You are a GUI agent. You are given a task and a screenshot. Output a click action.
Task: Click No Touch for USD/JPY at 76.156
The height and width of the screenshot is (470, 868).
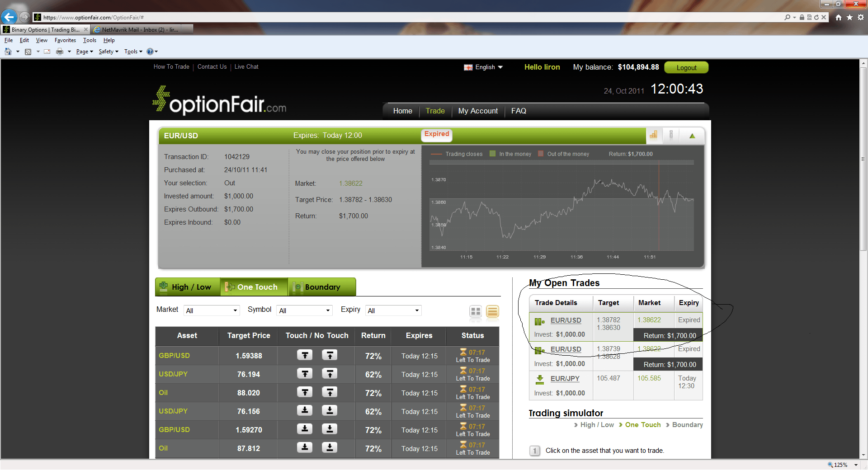click(330, 411)
